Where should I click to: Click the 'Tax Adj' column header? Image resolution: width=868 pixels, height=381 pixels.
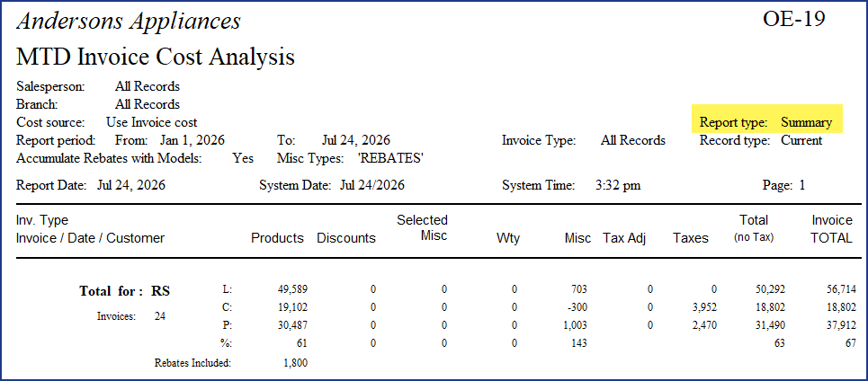(624, 238)
